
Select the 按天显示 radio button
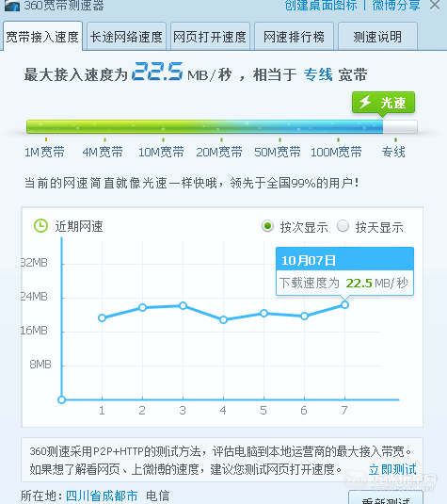coord(343,226)
